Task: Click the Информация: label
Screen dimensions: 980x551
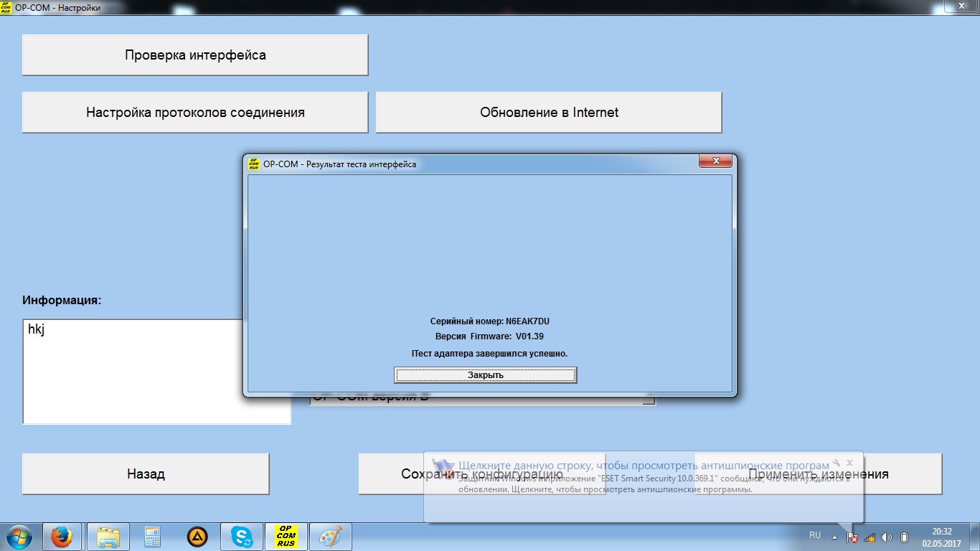Action: (62, 300)
